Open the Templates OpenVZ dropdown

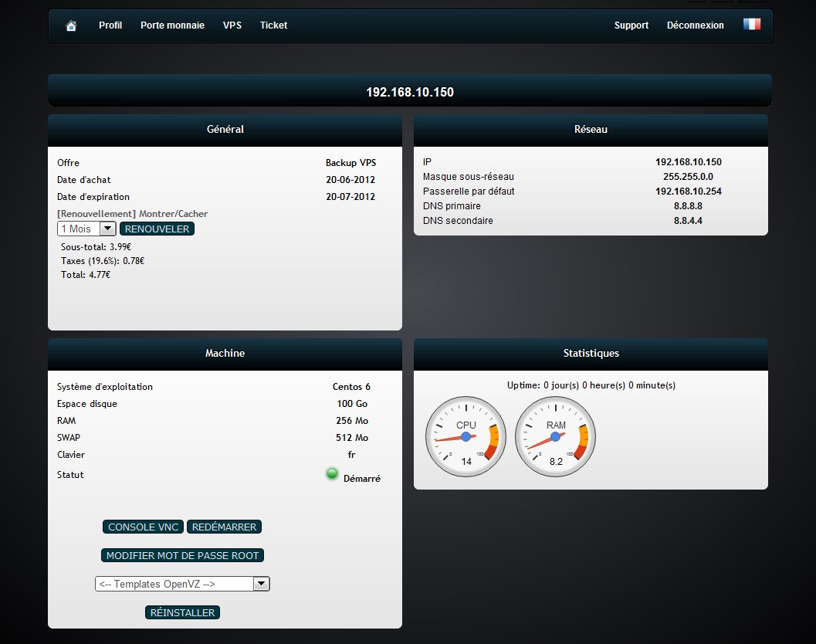(182, 585)
